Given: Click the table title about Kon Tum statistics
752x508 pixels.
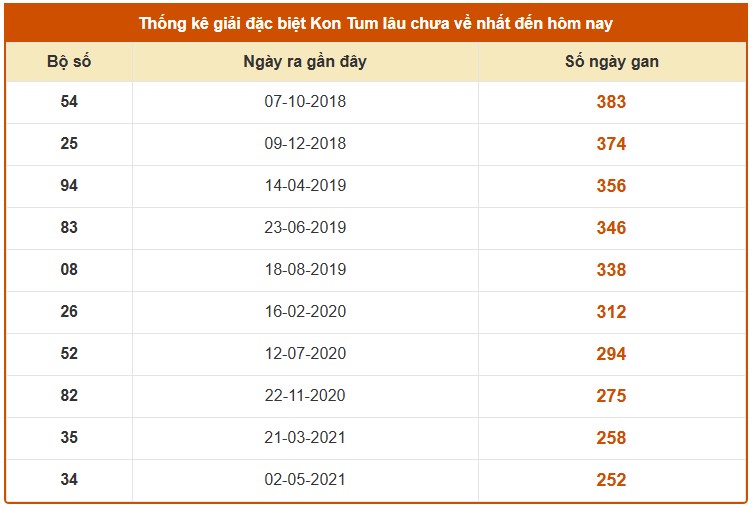Looking at the screenshot, I should click(x=376, y=23).
